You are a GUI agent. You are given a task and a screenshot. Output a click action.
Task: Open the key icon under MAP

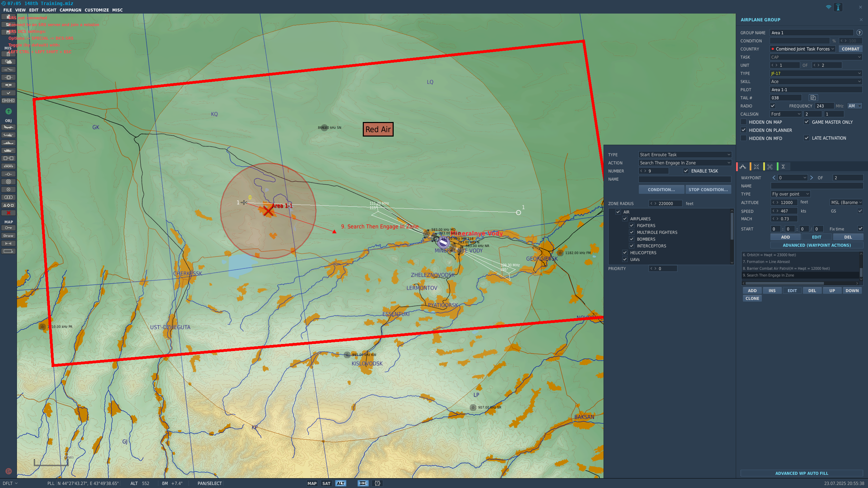(x=8, y=228)
